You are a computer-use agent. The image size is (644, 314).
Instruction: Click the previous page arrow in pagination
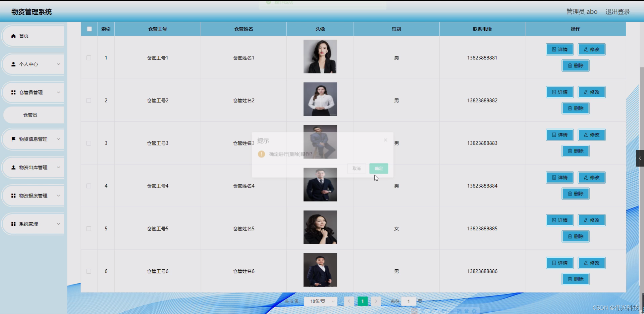[350, 301]
